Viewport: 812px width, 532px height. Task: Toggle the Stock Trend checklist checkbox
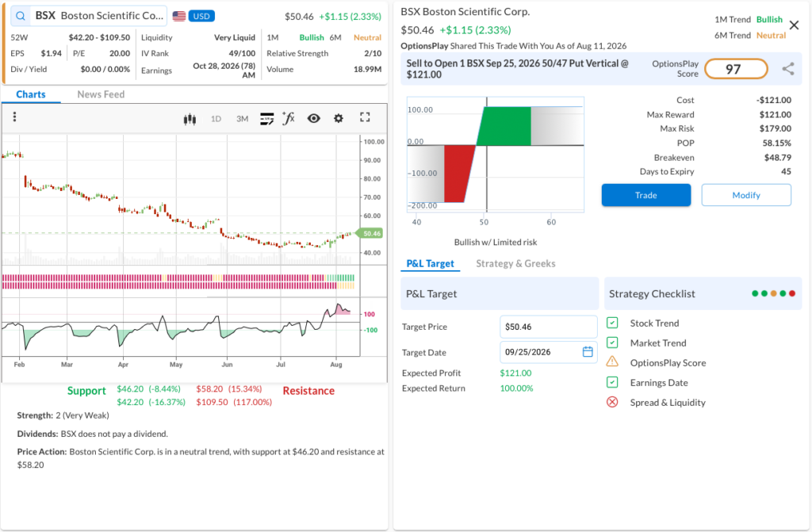(x=612, y=323)
